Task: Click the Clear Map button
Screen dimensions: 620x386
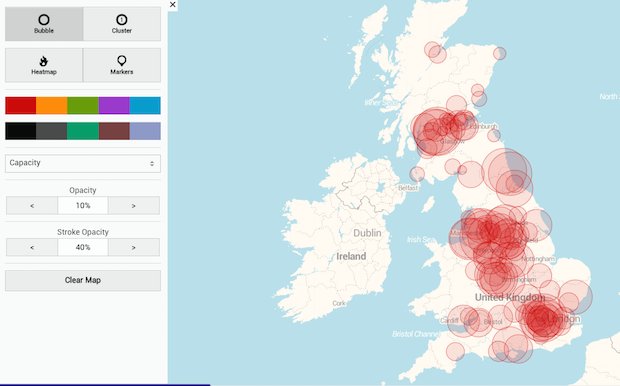Action: click(x=83, y=280)
